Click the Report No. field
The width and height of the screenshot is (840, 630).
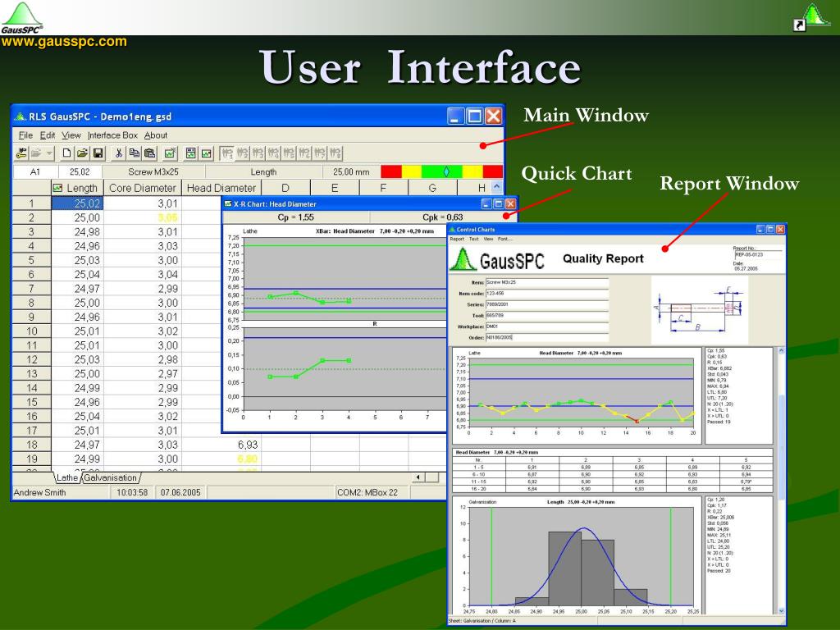(x=757, y=255)
